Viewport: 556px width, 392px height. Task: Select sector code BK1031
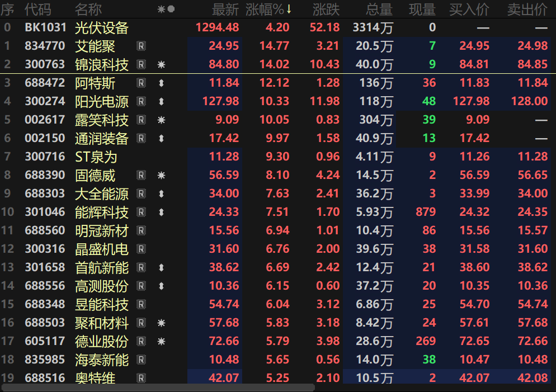click(46, 27)
